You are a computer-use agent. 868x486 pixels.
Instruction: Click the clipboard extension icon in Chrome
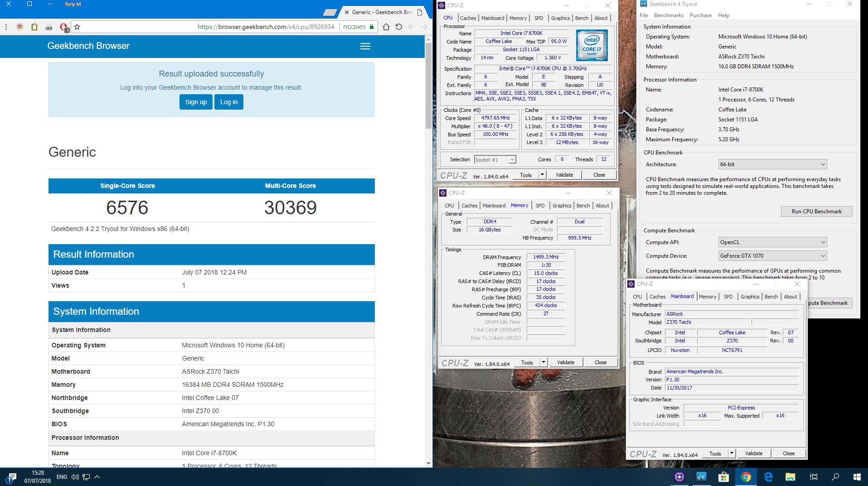coord(34,27)
